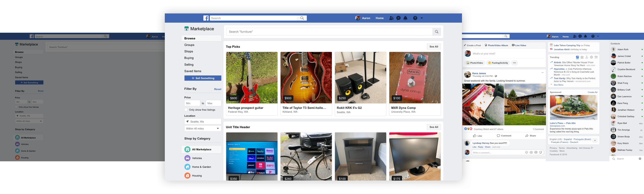Select Housing category icon in center window

click(188, 176)
